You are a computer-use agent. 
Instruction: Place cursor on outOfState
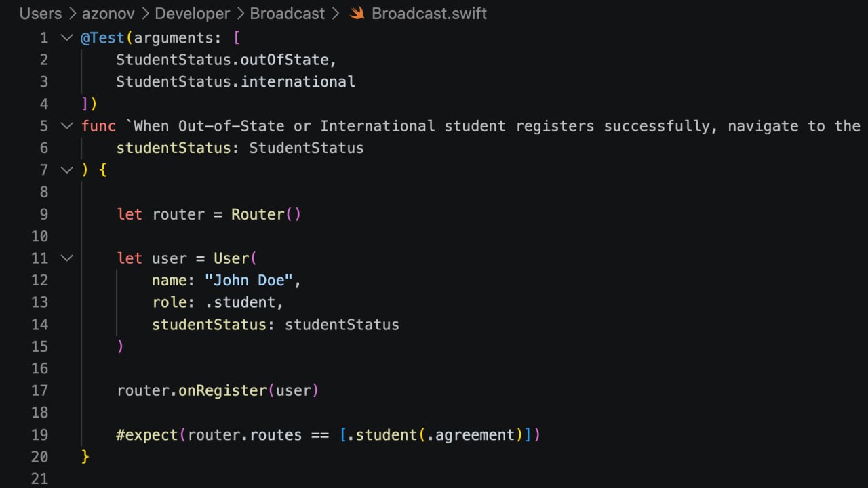(284, 60)
